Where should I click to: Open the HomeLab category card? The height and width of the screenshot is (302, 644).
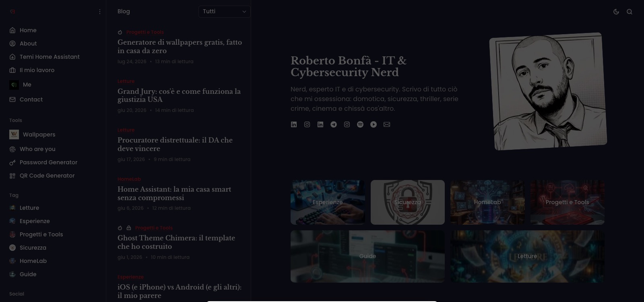(x=487, y=202)
